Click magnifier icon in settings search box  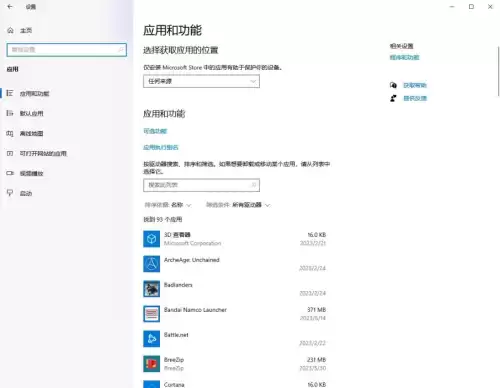pos(121,50)
